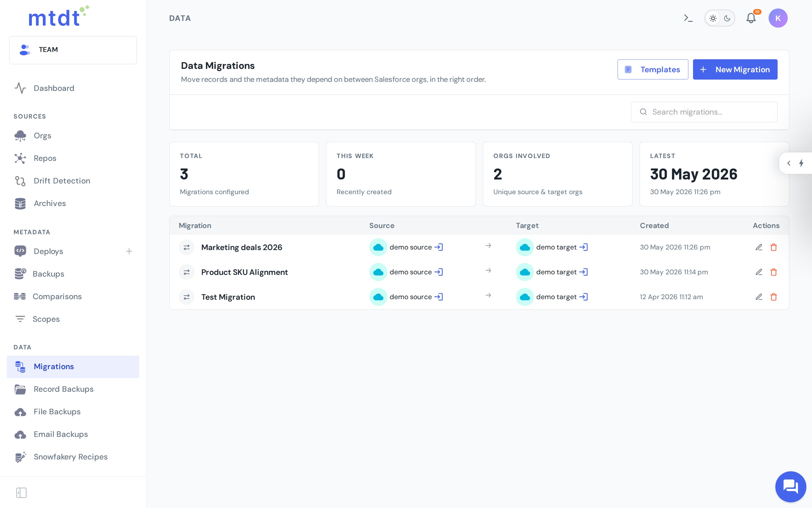Delete Marketing deals 2026 migration
This screenshot has width=812, height=508.
tap(774, 247)
